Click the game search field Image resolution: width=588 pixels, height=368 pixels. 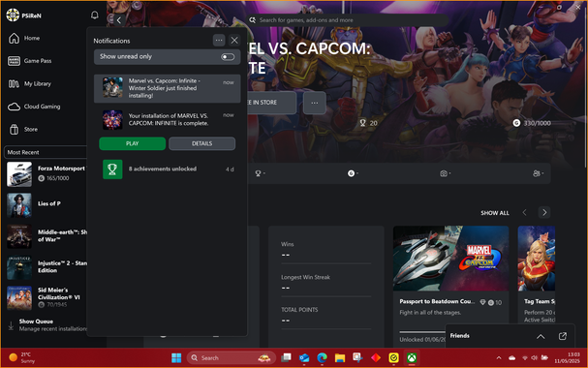point(347,20)
